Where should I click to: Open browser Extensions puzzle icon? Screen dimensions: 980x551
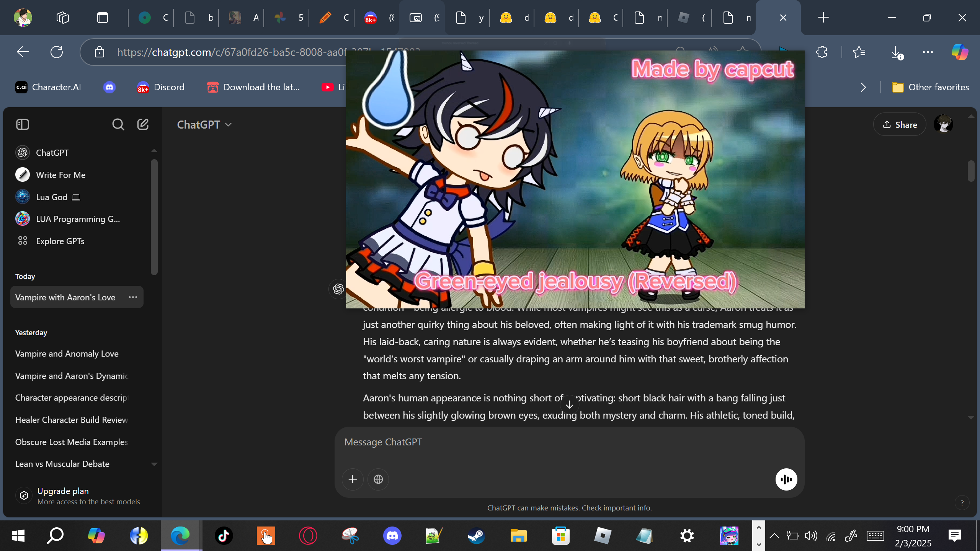822,52
